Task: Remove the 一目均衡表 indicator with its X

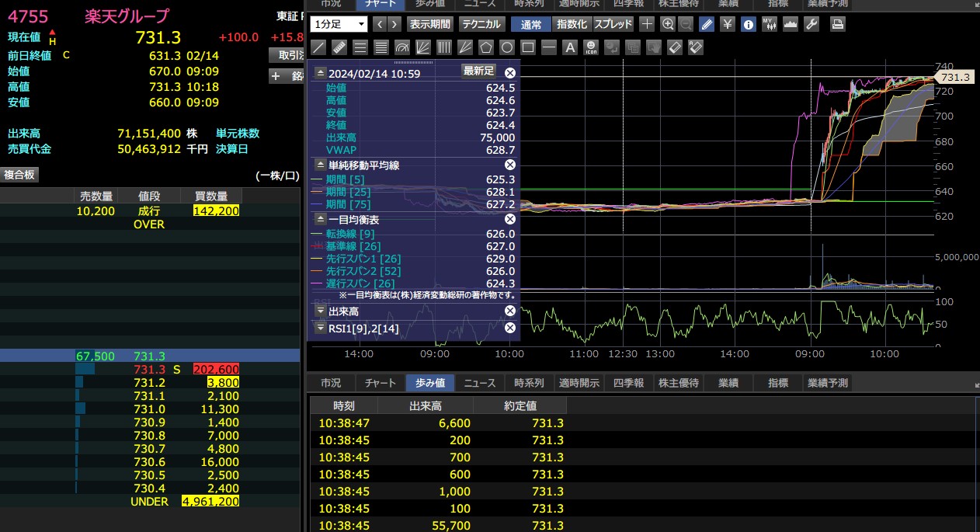Action: [x=510, y=220]
